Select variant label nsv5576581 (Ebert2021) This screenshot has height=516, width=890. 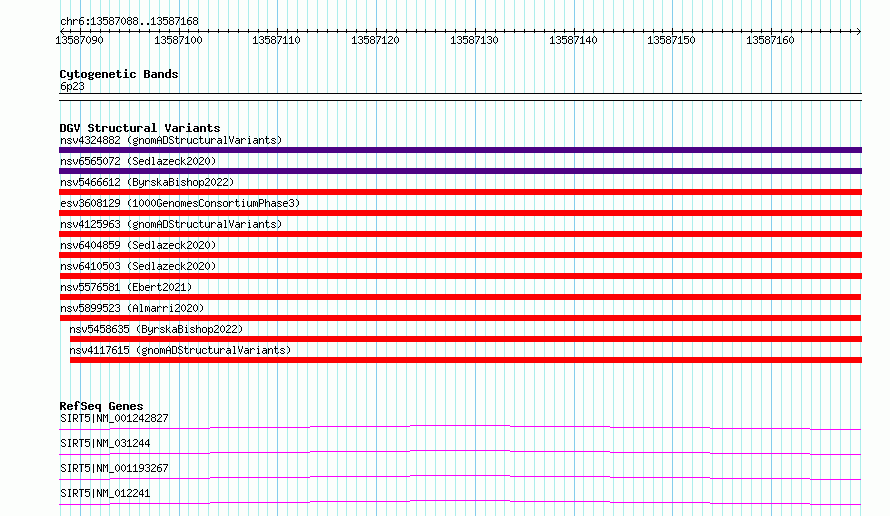pyautogui.click(x=126, y=287)
